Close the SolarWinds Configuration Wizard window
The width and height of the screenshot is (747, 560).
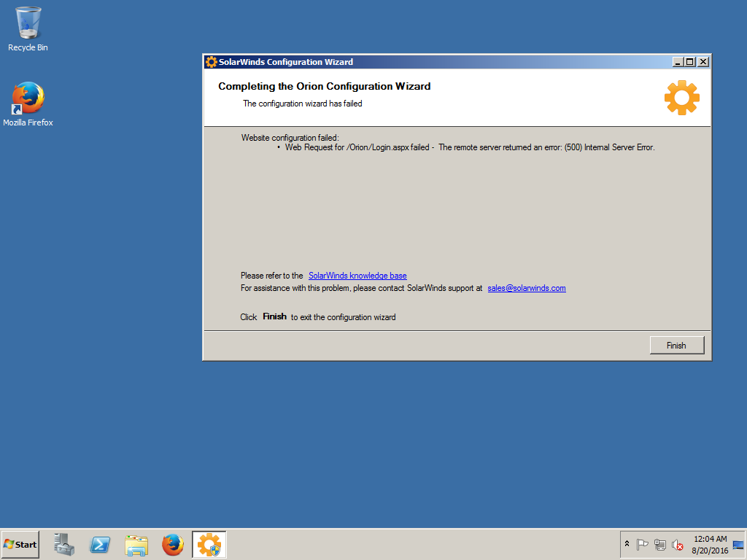[x=703, y=62]
